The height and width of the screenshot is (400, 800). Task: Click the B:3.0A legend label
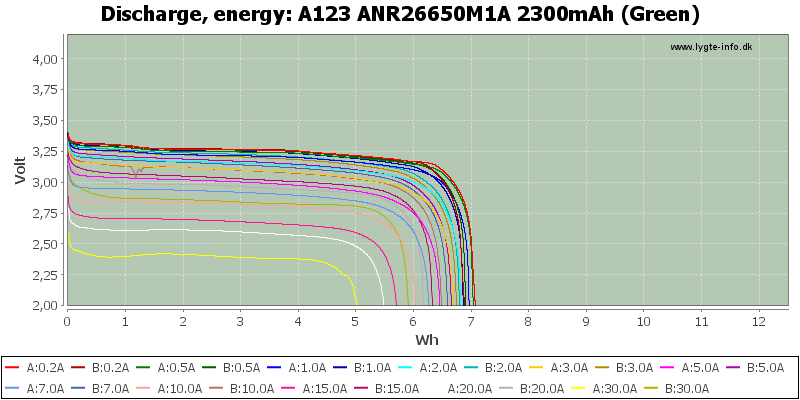(635, 367)
